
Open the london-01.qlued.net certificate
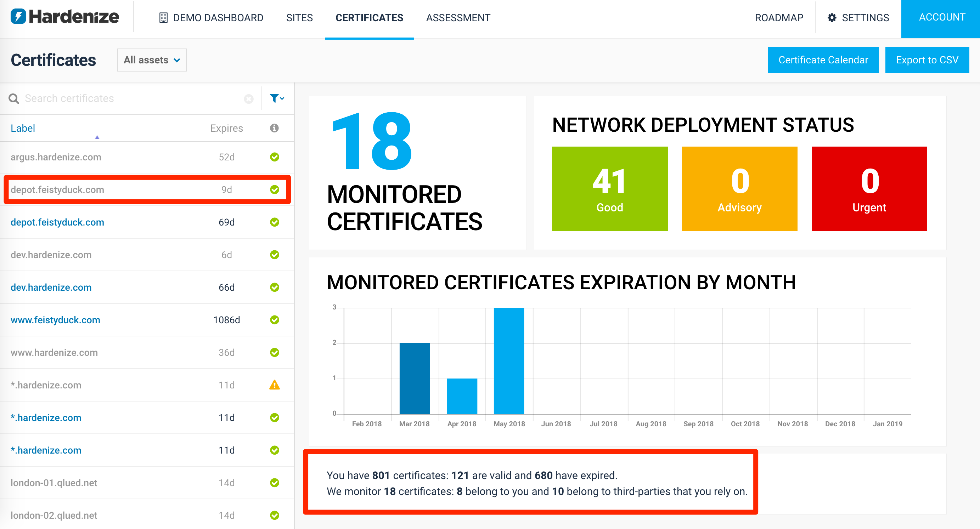tap(147, 483)
